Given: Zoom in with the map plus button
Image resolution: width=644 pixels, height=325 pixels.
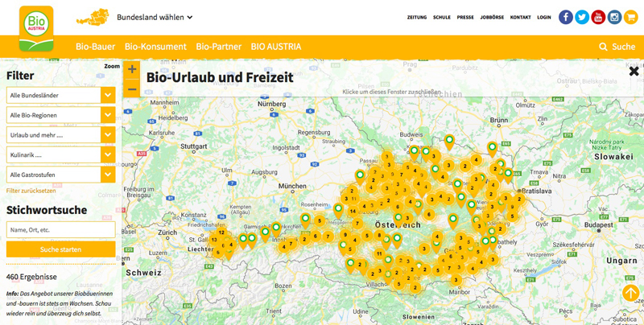Looking at the screenshot, I should pyautogui.click(x=132, y=69).
